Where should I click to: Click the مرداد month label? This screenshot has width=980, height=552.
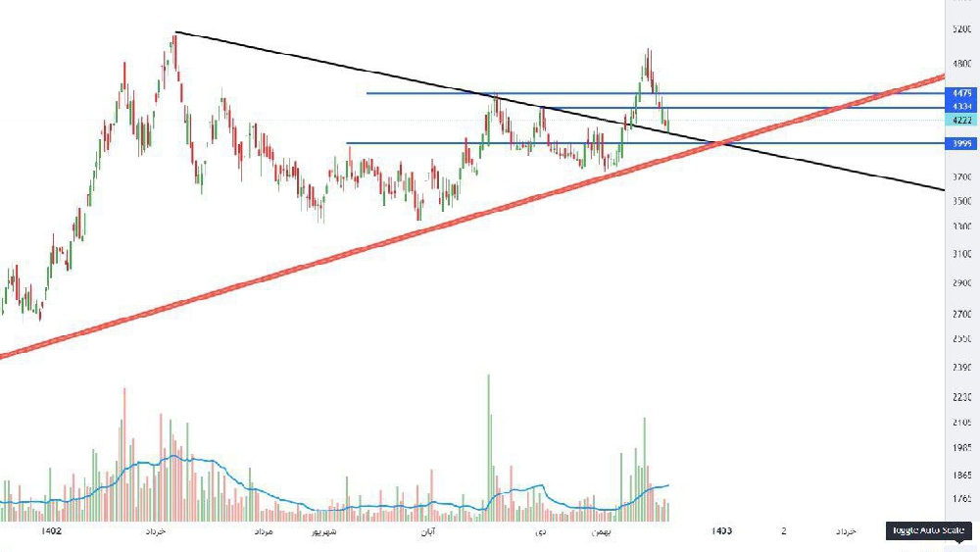tap(264, 531)
